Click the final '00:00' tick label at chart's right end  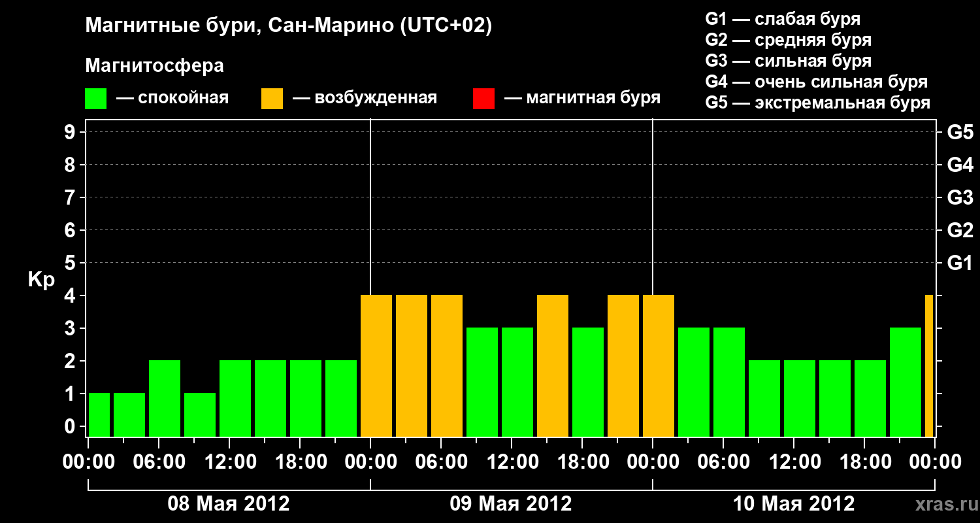pyautogui.click(x=935, y=462)
